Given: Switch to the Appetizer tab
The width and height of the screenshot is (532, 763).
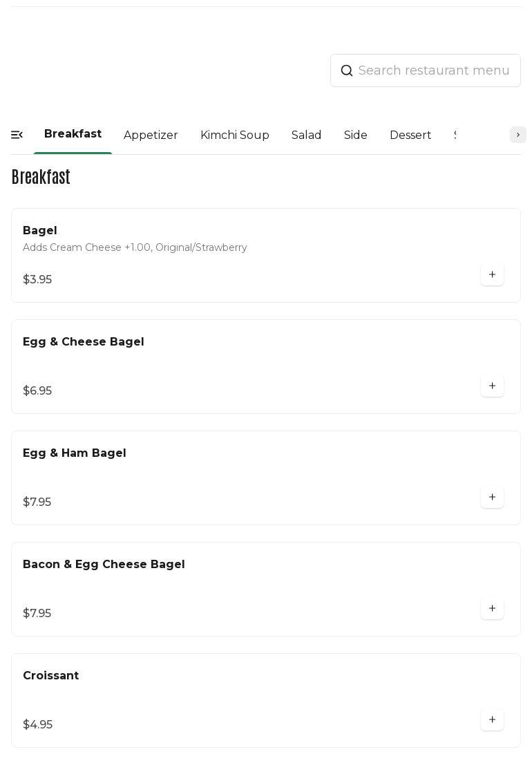Looking at the screenshot, I should point(151,135).
